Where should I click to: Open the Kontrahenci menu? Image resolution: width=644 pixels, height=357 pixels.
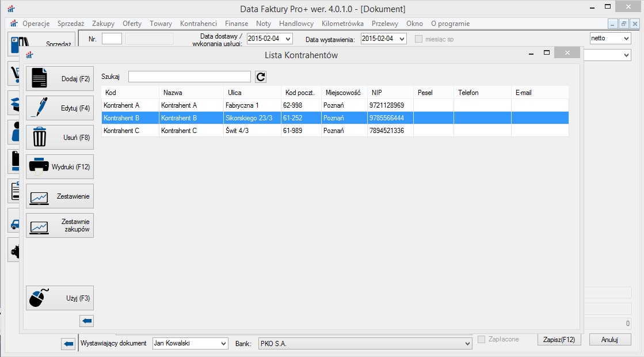click(198, 24)
